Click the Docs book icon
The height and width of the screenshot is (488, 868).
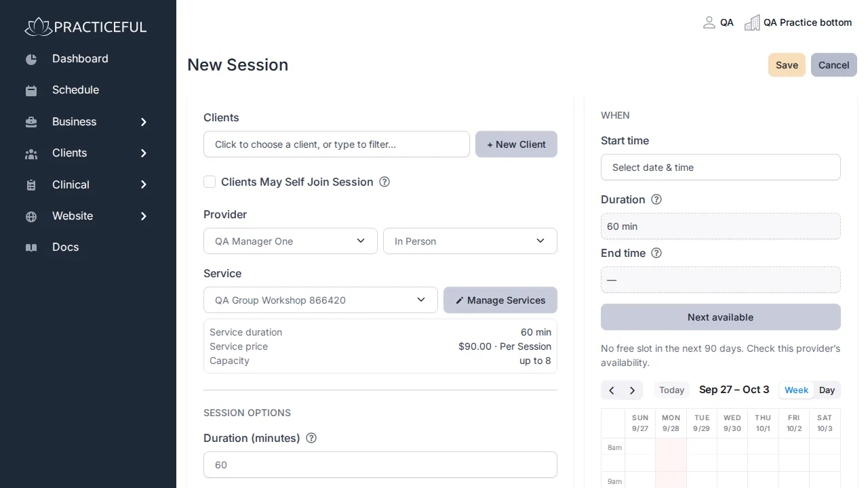click(x=31, y=247)
